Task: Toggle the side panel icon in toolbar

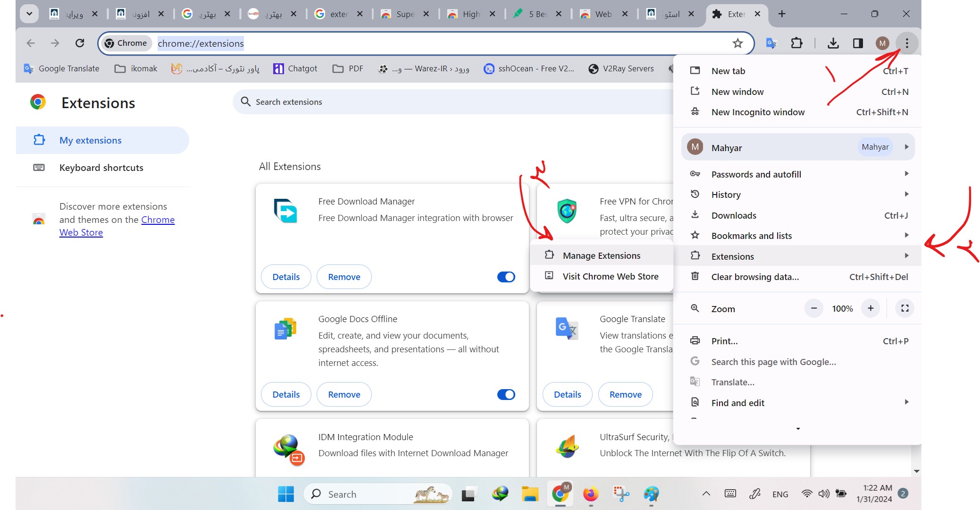Action: pyautogui.click(x=858, y=43)
